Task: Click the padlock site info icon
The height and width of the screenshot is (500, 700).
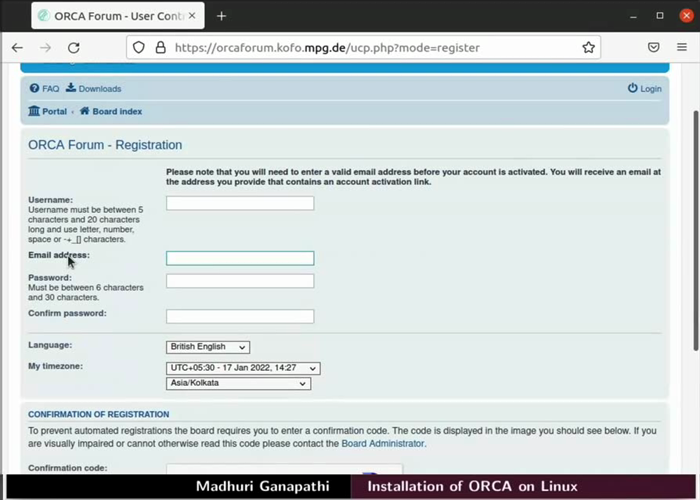Action: tap(160, 47)
